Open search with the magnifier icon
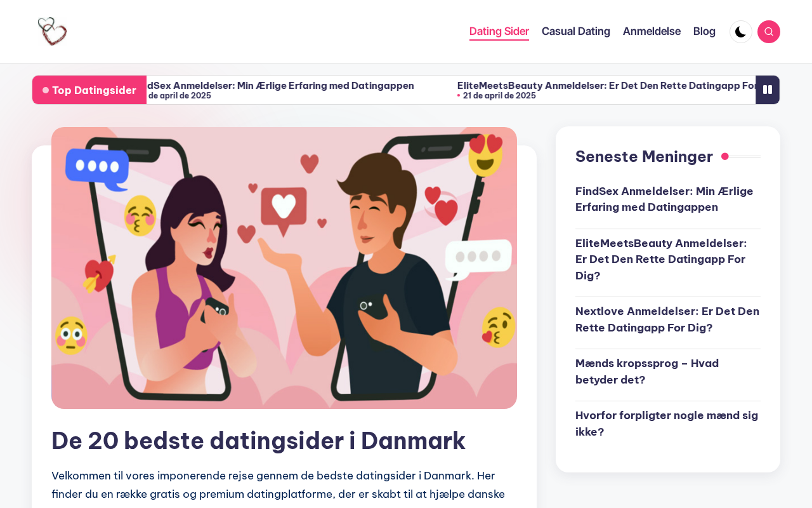This screenshot has width=812, height=508. [769, 32]
